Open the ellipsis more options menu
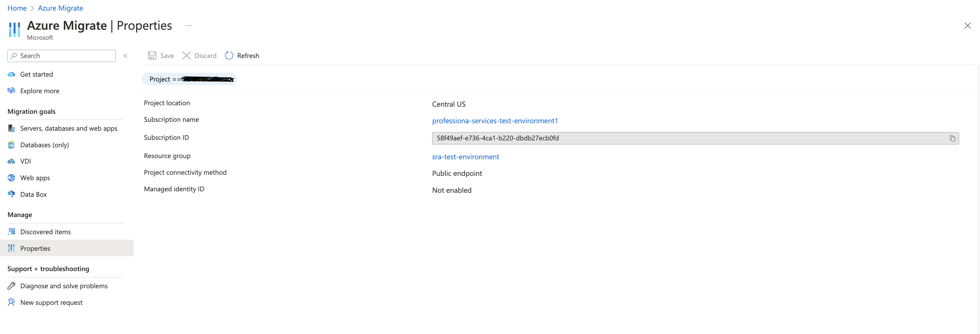This screenshot has height=334, width=980. click(188, 26)
